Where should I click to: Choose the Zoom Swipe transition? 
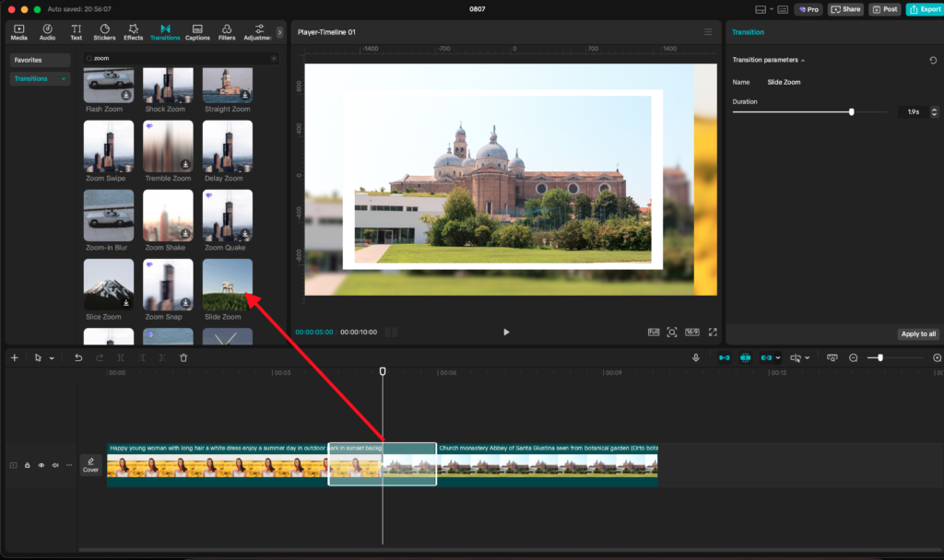(x=109, y=146)
